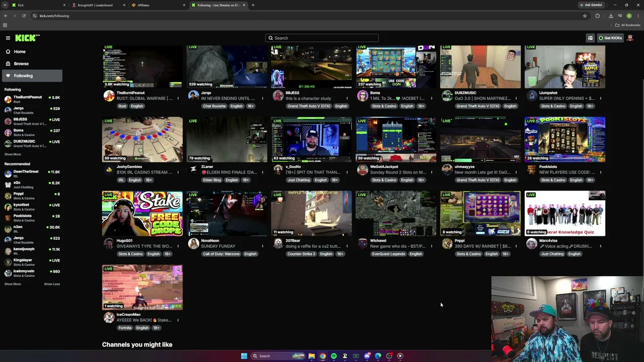
Task: Select n3on in the Recommended sidebar list
Action: [32, 229]
